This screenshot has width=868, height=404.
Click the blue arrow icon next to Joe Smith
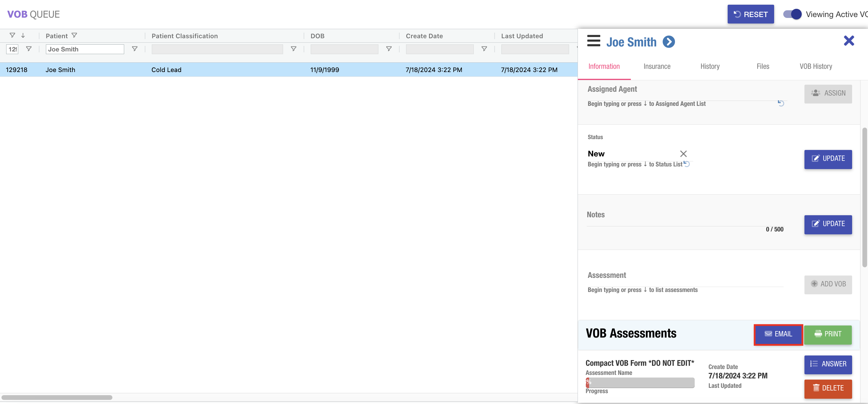(669, 42)
